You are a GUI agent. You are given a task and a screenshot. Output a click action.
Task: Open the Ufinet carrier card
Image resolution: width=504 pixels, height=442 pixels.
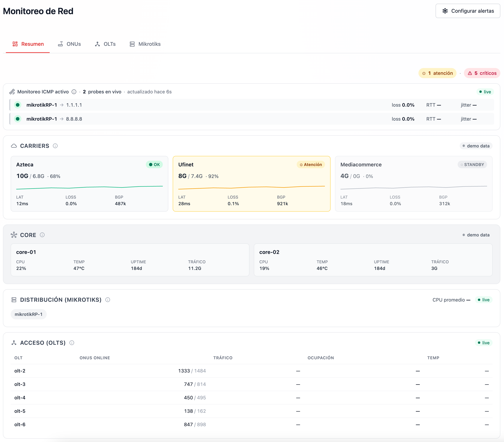[x=251, y=184]
